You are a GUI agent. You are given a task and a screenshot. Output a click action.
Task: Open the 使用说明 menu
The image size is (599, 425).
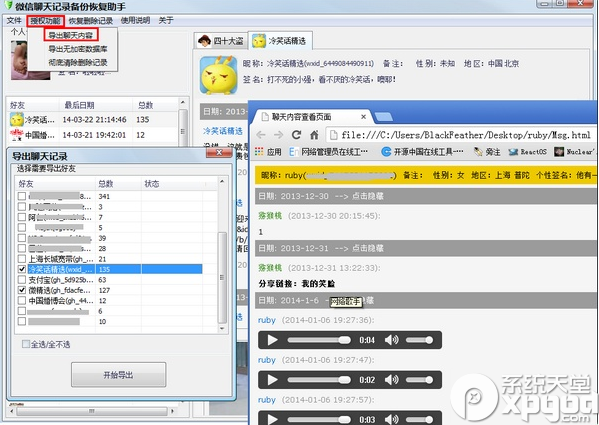135,20
